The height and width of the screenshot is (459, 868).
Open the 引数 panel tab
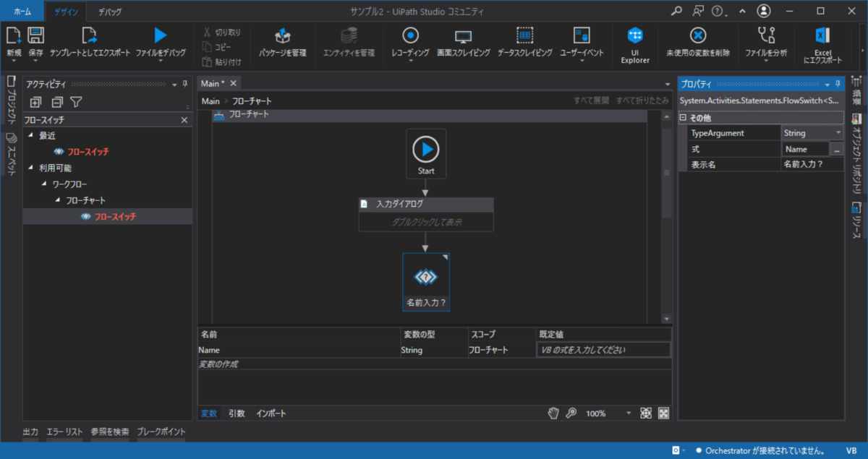pyautogui.click(x=237, y=413)
